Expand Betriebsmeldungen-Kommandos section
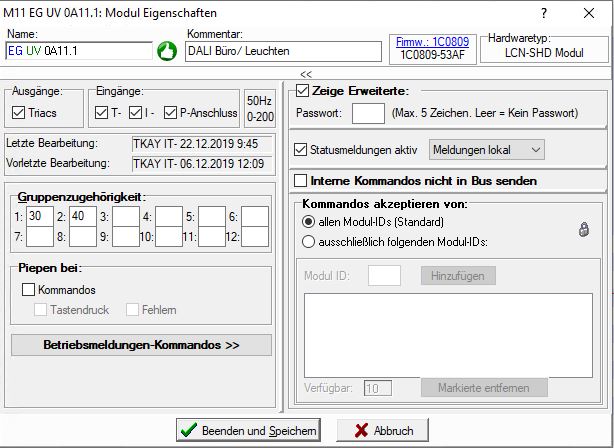Screen dimensions: 614x448 coord(141,345)
